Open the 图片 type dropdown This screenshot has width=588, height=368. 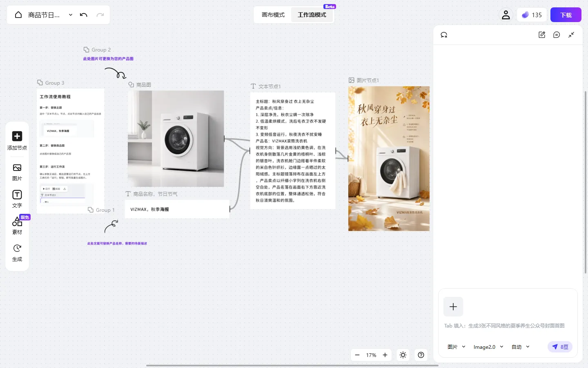point(457,347)
